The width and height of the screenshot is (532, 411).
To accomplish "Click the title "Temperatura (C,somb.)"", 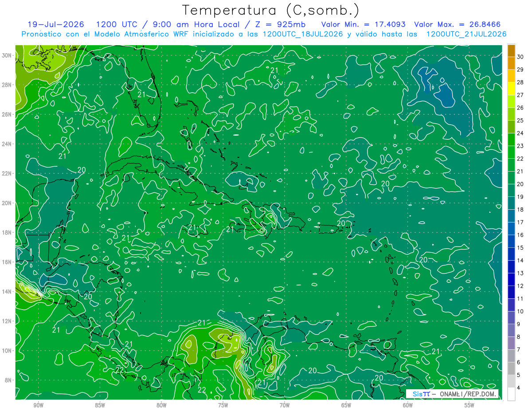I will (x=271, y=10).
